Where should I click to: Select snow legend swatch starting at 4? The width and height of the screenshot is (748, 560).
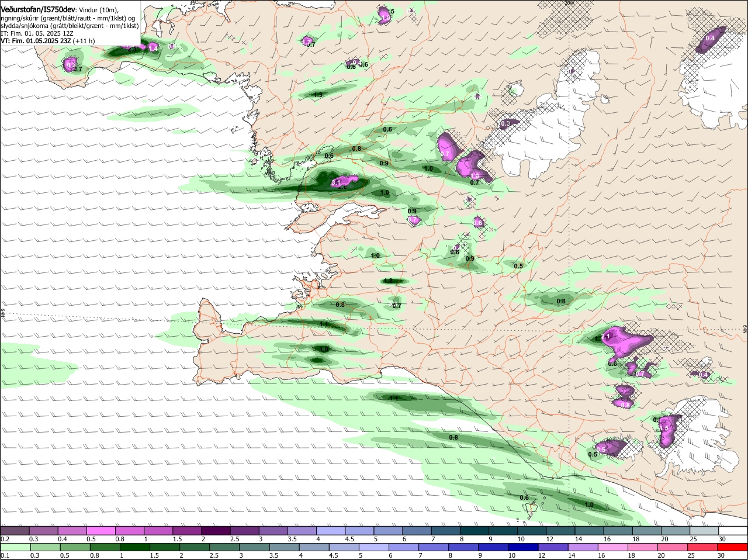[331, 531]
